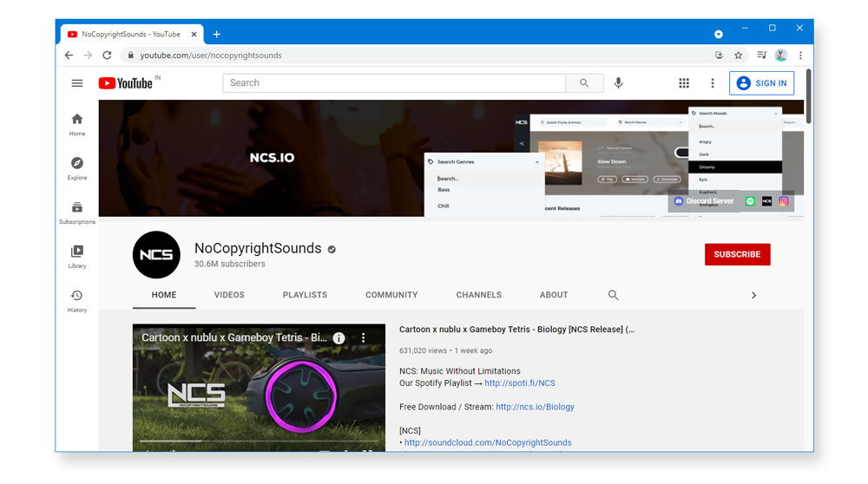This screenshot has width=868, height=484.
Task: Open the Cartoon x nublu Biology video title
Action: [517, 329]
